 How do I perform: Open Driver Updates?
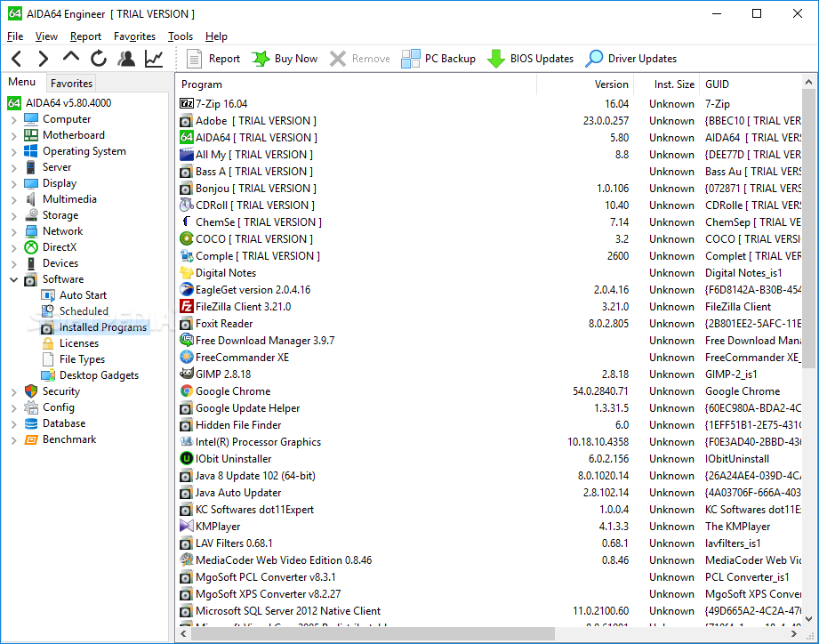(x=631, y=59)
